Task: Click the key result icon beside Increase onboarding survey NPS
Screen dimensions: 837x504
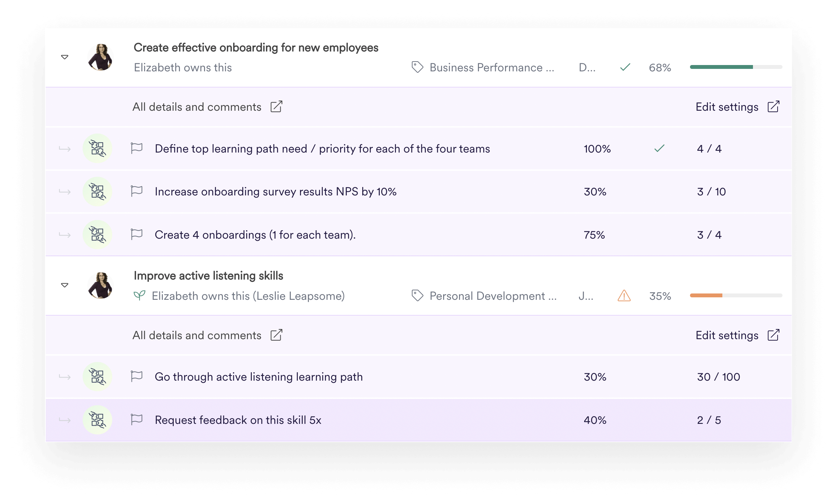Action: [x=98, y=192]
